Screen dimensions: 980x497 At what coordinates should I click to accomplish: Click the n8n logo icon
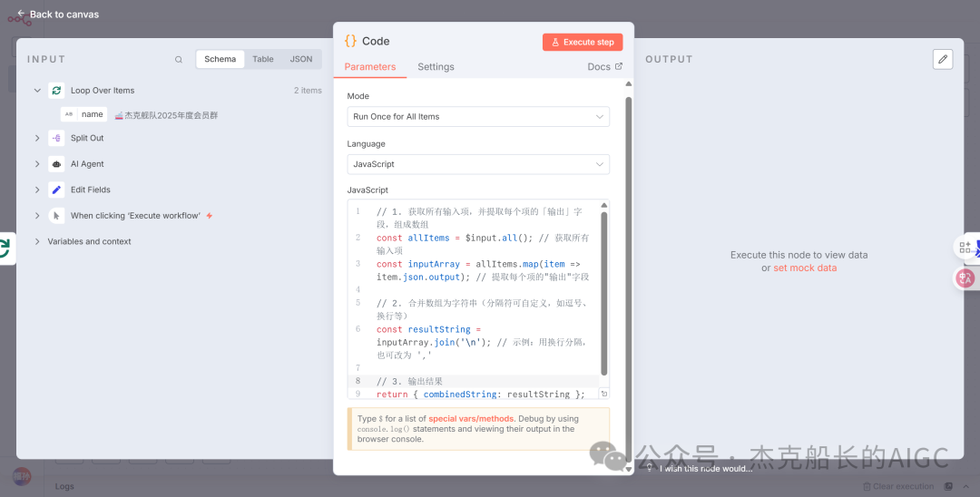(20, 19)
